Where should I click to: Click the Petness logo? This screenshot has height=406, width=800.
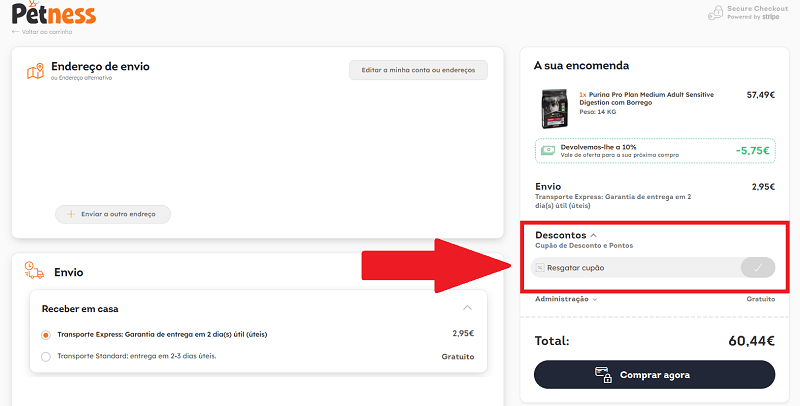click(x=54, y=13)
